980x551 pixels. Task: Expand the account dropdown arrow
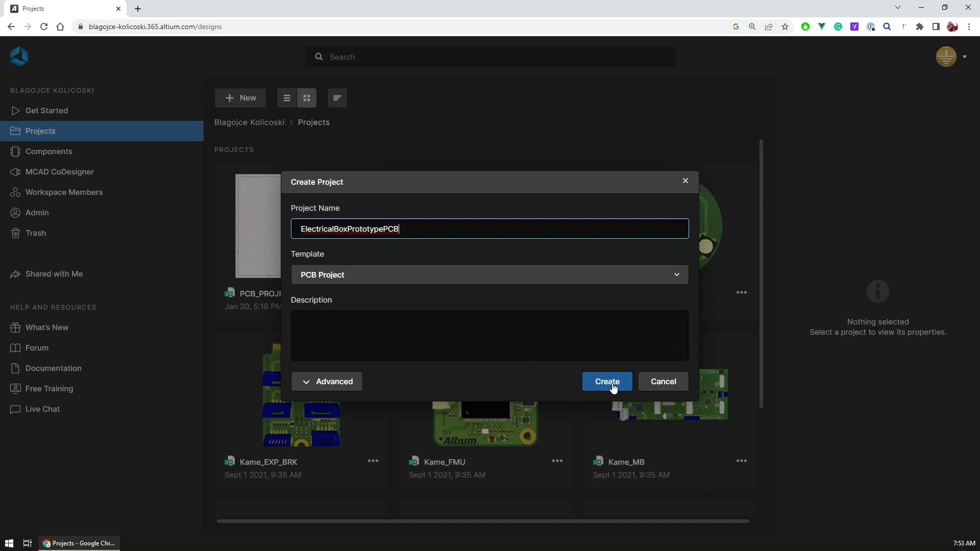click(x=965, y=57)
